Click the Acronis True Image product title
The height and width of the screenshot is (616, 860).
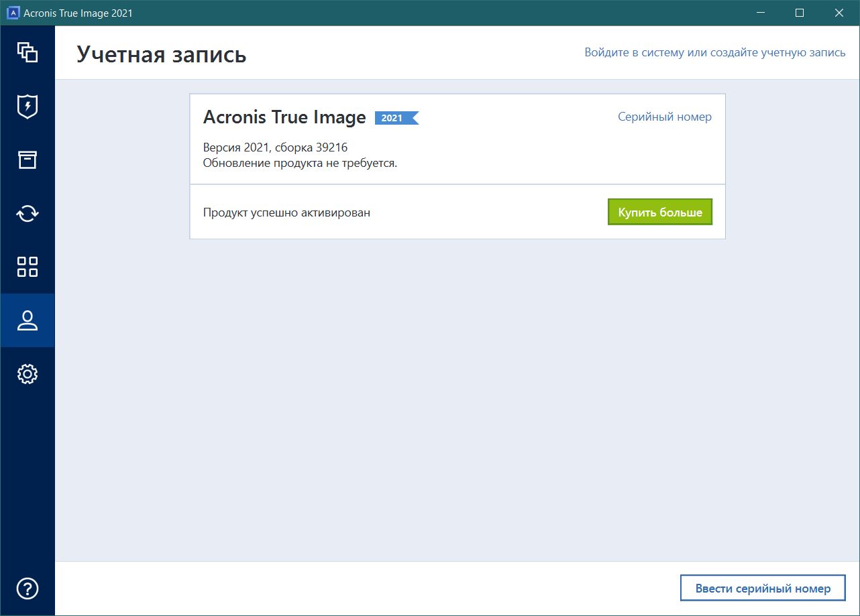[x=284, y=117]
